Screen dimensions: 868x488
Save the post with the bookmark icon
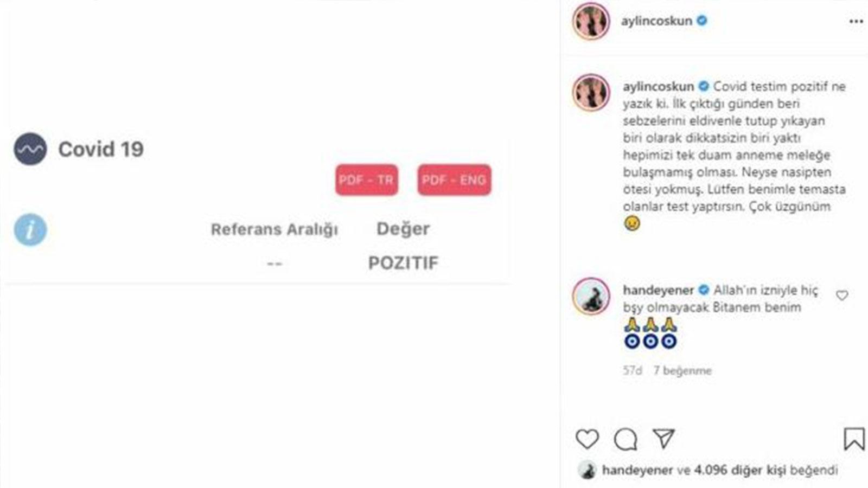854,439
